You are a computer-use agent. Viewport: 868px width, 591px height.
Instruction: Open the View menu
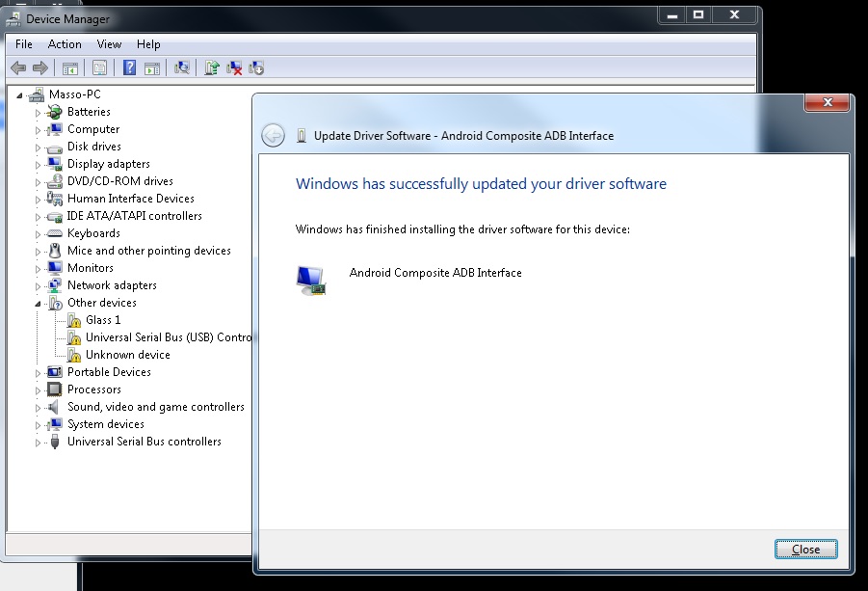109,44
